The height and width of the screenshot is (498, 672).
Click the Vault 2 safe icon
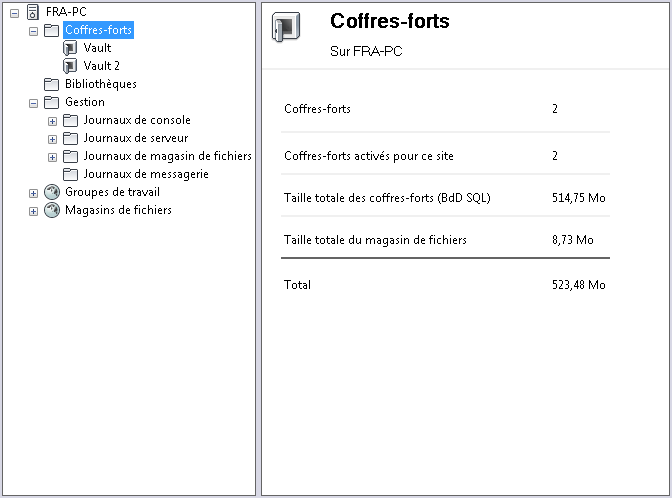(x=70, y=66)
